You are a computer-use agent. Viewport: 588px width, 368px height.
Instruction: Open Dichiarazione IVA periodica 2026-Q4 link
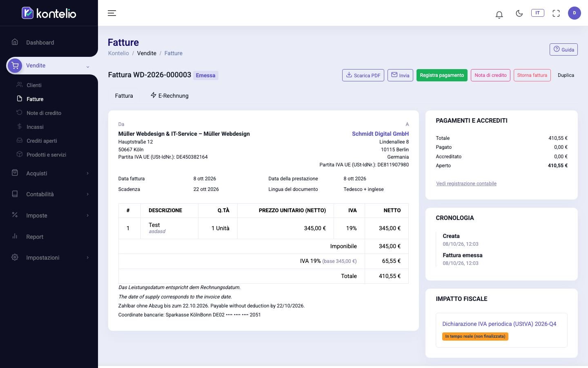click(x=499, y=324)
